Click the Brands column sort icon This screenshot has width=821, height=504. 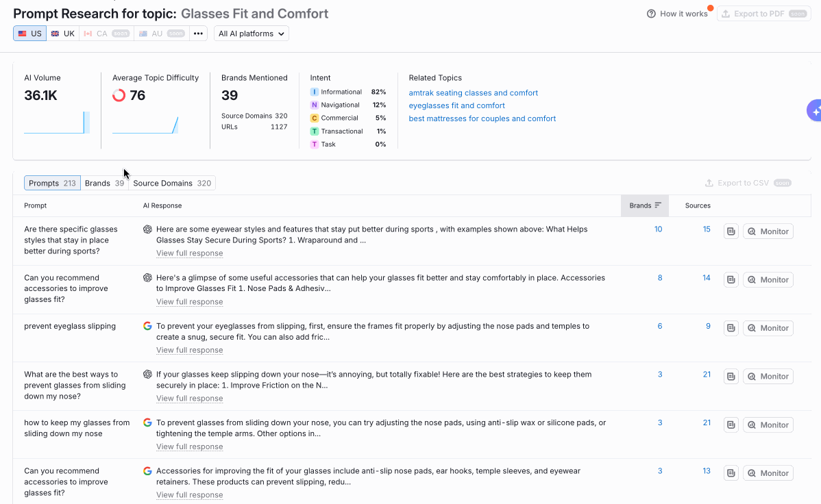[x=658, y=205]
